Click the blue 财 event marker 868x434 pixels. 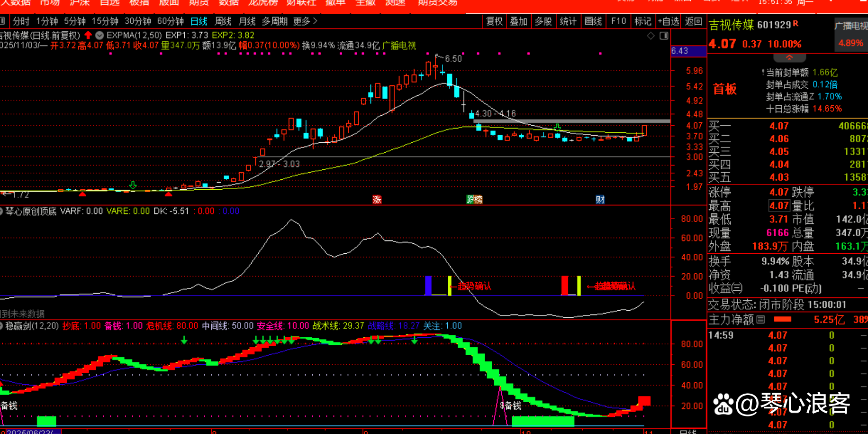click(x=600, y=200)
